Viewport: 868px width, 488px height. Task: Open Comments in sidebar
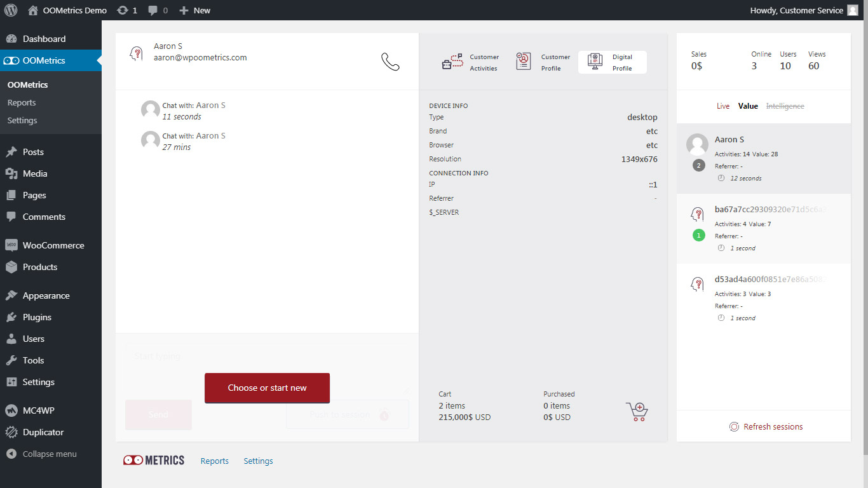tap(51, 217)
